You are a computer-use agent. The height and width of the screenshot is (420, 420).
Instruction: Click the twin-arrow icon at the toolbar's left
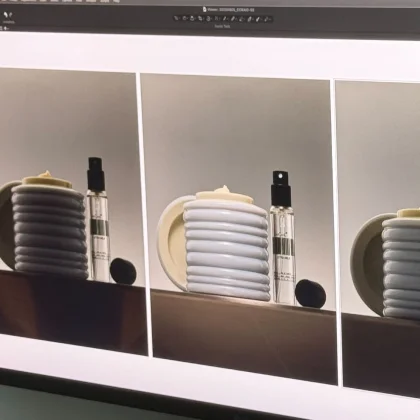(x=8, y=15)
